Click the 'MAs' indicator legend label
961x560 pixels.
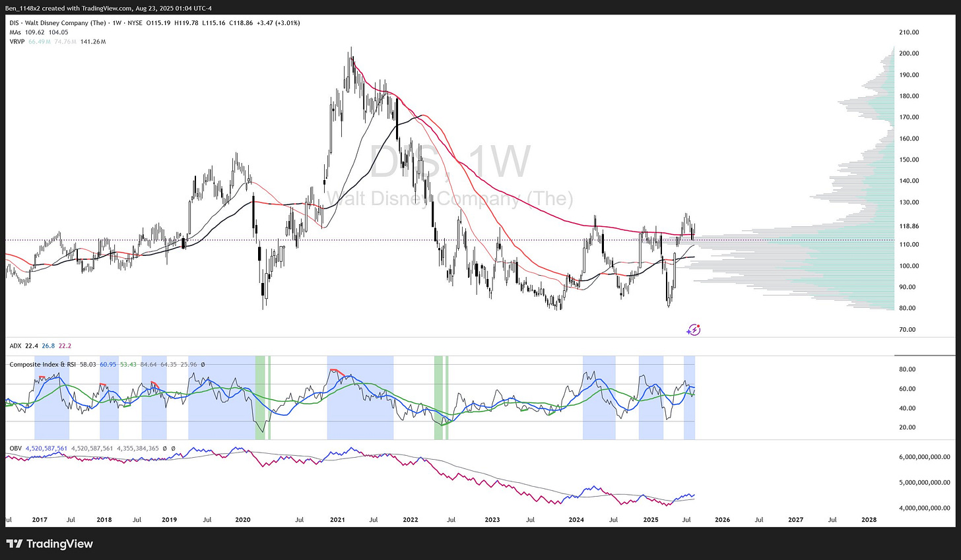pos(15,32)
